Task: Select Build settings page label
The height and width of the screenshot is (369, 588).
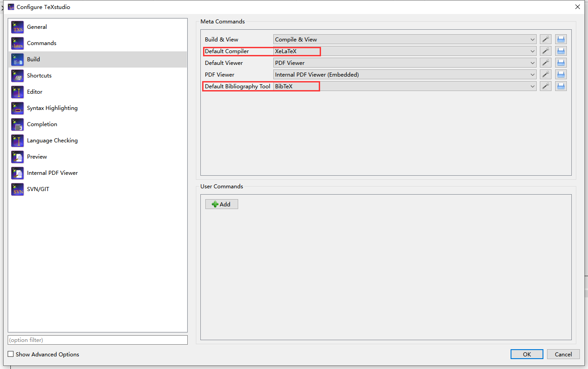Action: pyautogui.click(x=33, y=59)
